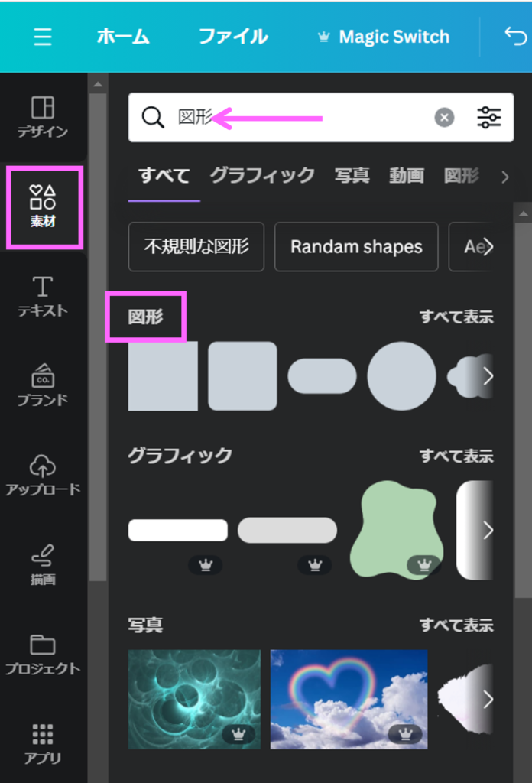532x783 pixels.
Task: Open the プロジェクト projects folder
Action: [43, 654]
